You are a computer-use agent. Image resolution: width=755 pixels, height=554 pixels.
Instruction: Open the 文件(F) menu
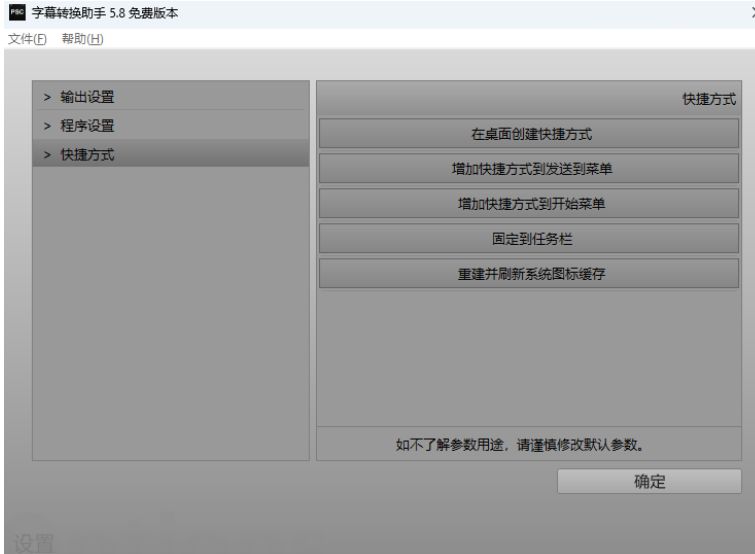click(27, 39)
